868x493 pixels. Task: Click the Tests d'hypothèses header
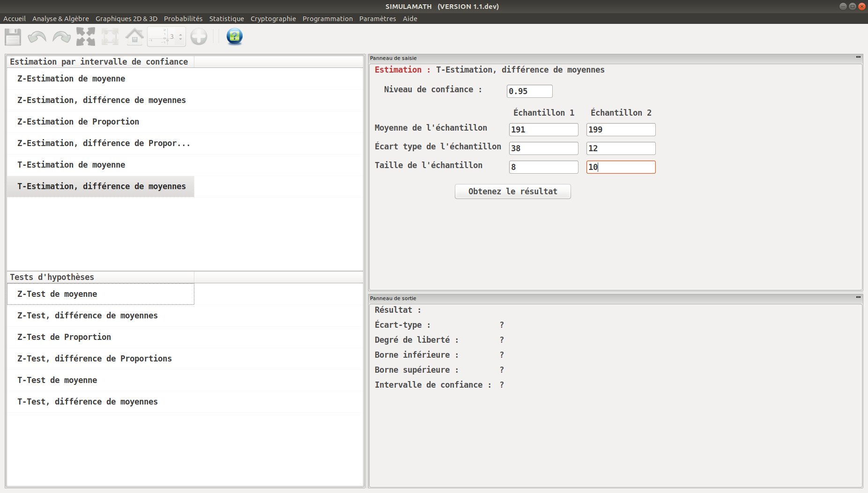(100, 277)
